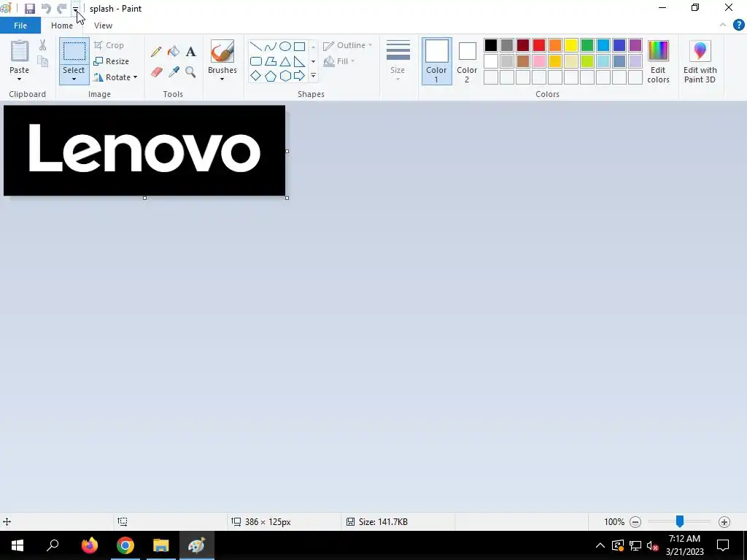Launch Firefox from the taskbar
Screen dimensions: 747x560
[x=89, y=545]
